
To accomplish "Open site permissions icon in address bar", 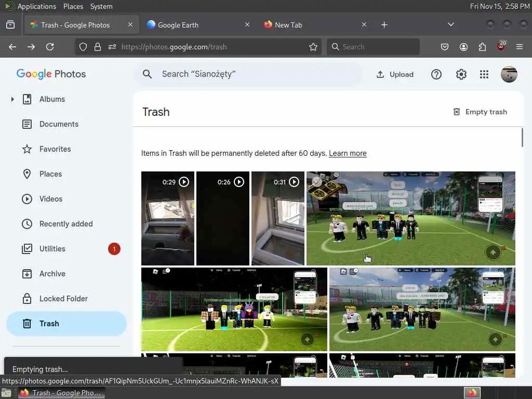I will pos(112,47).
